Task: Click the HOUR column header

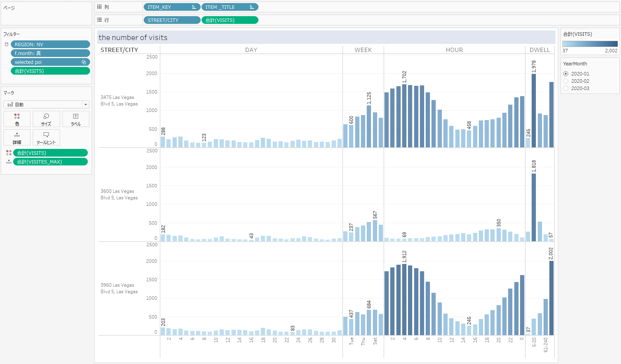Action: point(454,50)
